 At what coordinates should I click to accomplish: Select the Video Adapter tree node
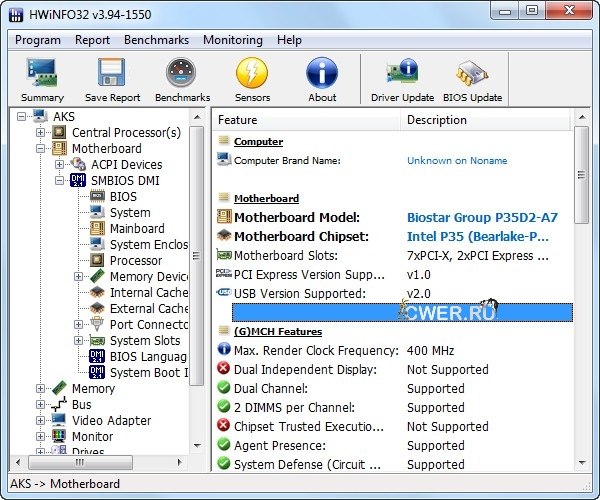click(111, 421)
